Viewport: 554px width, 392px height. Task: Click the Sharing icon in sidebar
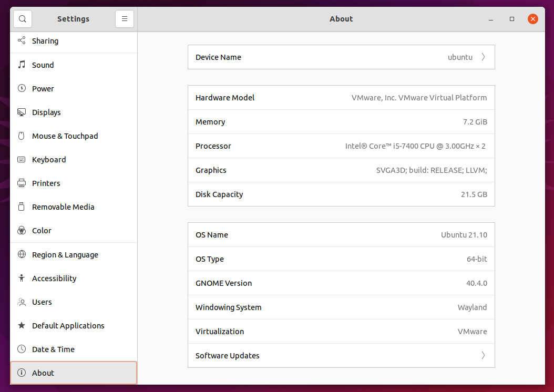coord(22,40)
